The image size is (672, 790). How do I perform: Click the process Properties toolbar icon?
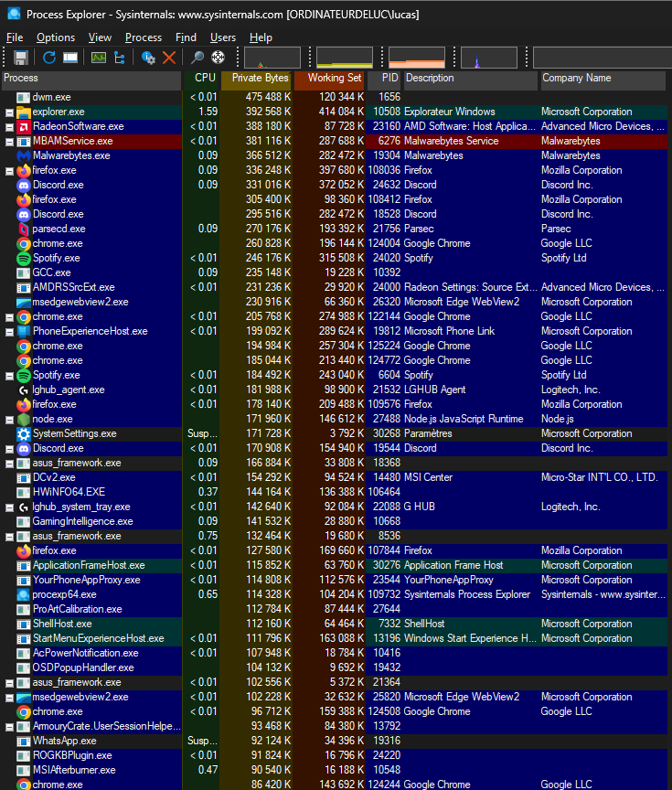click(147, 58)
